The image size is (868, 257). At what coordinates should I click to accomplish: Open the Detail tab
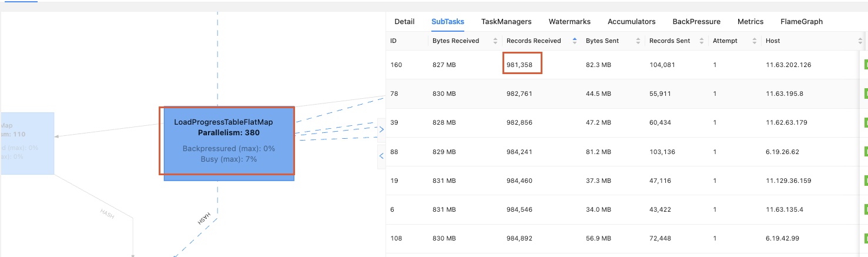click(404, 21)
